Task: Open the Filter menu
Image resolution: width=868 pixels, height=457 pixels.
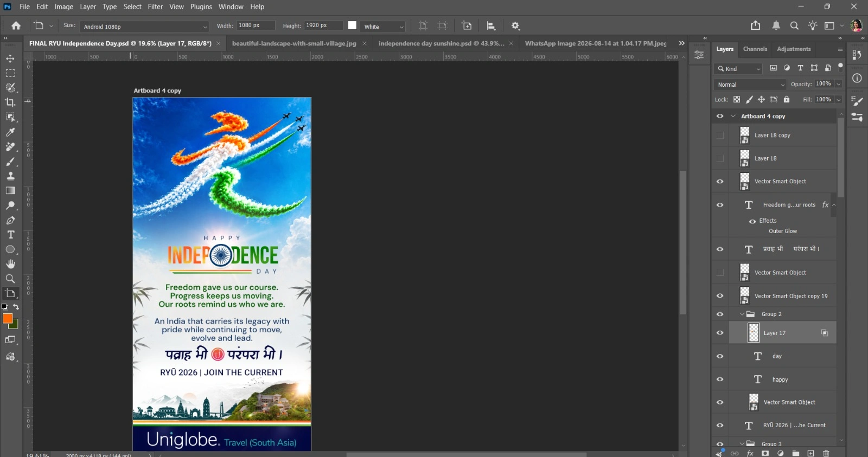Action: [x=155, y=7]
